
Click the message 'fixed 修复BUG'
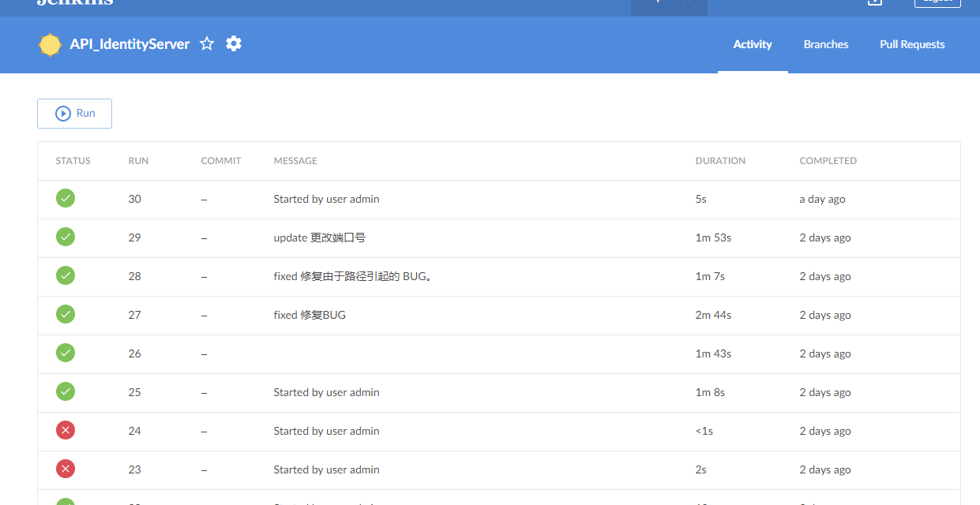tap(310, 316)
